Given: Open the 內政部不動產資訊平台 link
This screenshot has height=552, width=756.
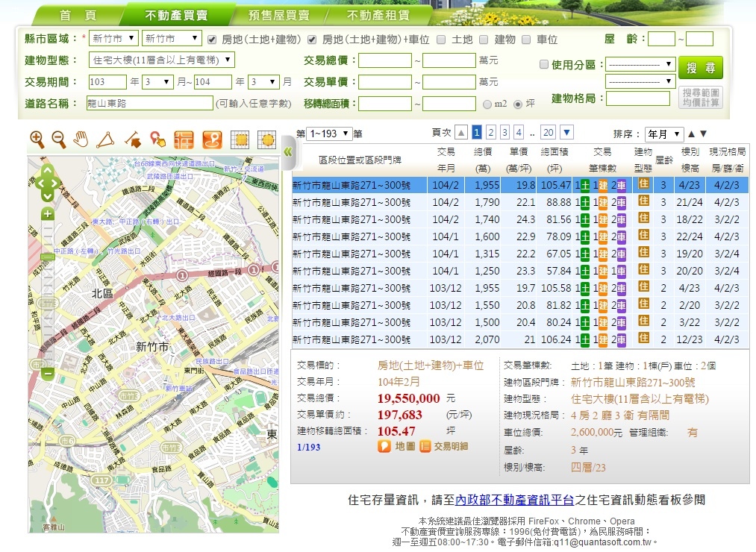Looking at the screenshot, I should click(x=514, y=500).
